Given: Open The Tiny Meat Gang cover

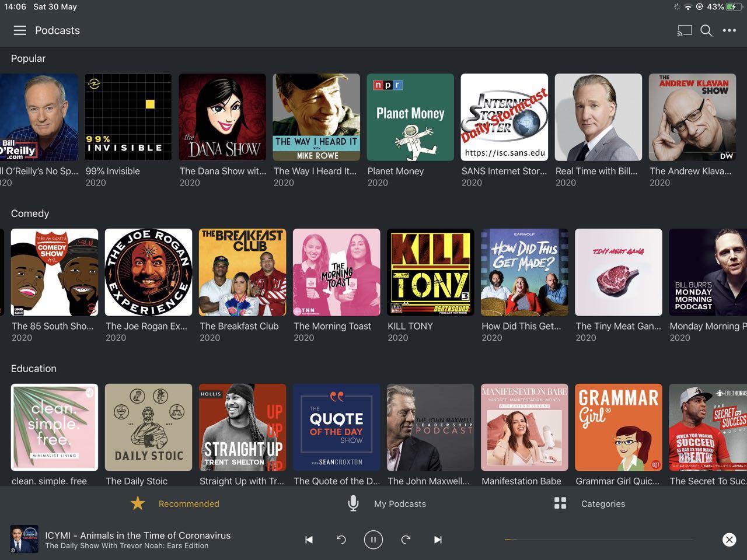Looking at the screenshot, I should pyautogui.click(x=618, y=272).
